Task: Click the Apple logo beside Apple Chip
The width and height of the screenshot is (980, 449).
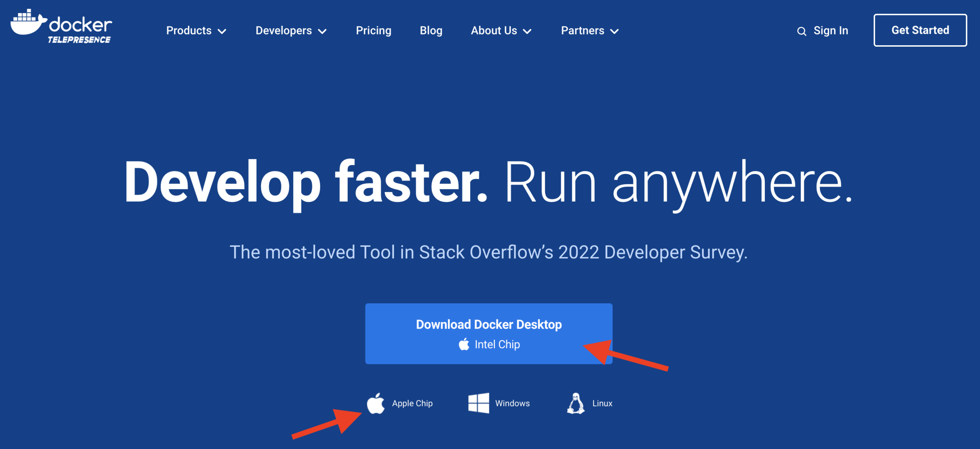Action: coord(376,403)
